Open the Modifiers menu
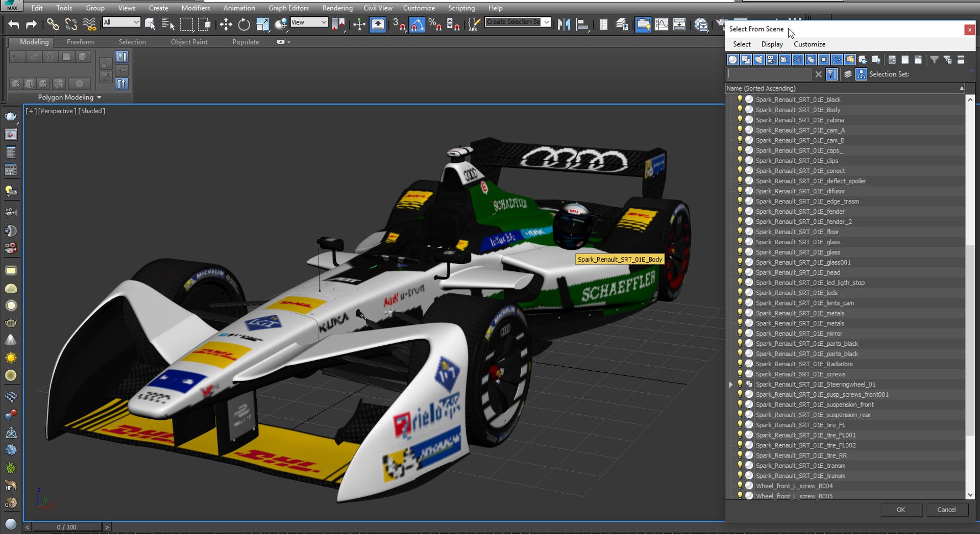Viewport: 980px width, 534px height. tap(195, 8)
